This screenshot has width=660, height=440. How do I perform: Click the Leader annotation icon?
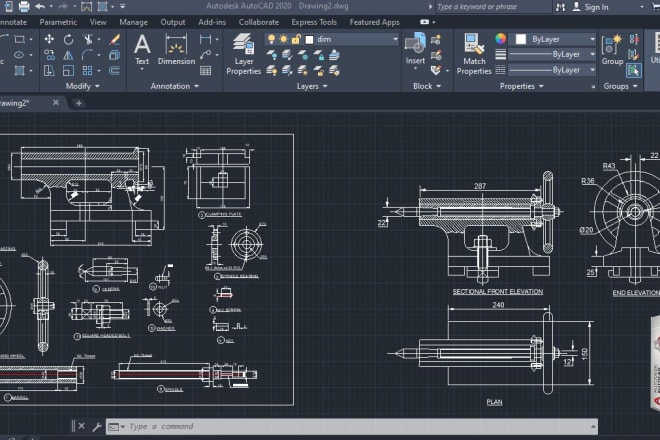205,55
